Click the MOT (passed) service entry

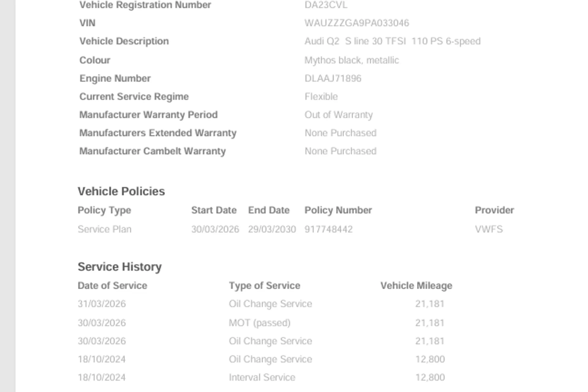tap(260, 323)
